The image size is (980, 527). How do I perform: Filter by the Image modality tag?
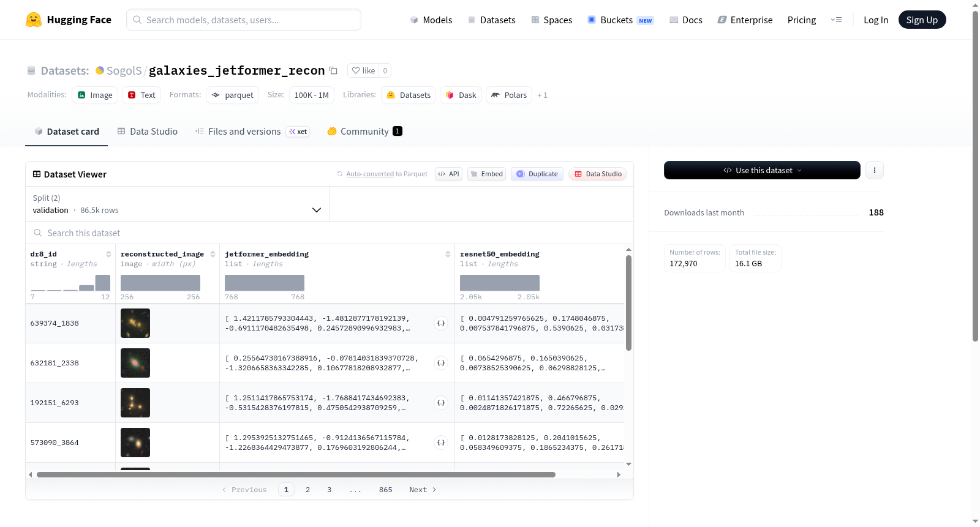coord(95,95)
